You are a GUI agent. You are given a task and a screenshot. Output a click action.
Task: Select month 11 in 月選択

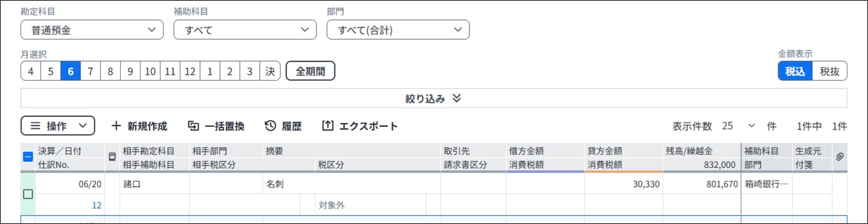[170, 71]
